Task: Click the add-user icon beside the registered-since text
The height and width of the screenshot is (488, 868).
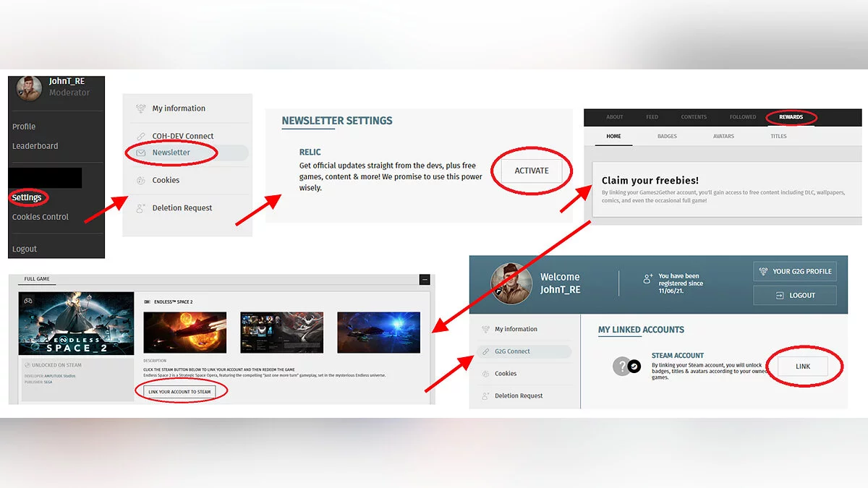Action: pos(648,278)
